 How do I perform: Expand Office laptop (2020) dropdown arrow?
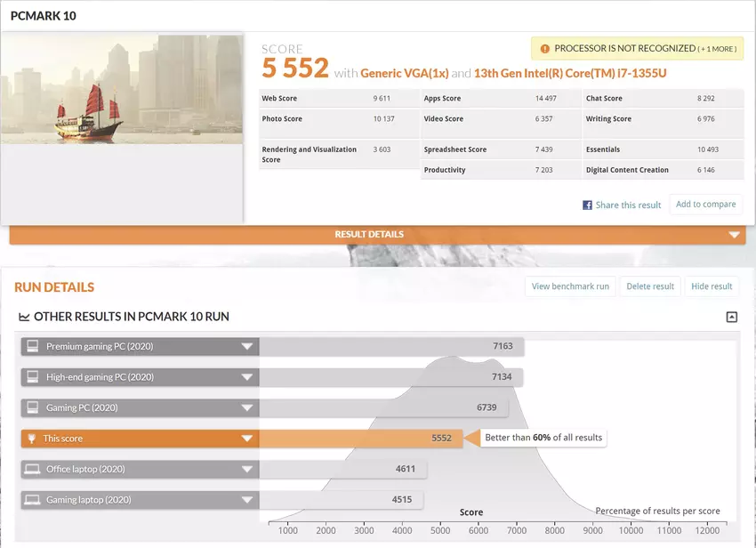click(247, 469)
